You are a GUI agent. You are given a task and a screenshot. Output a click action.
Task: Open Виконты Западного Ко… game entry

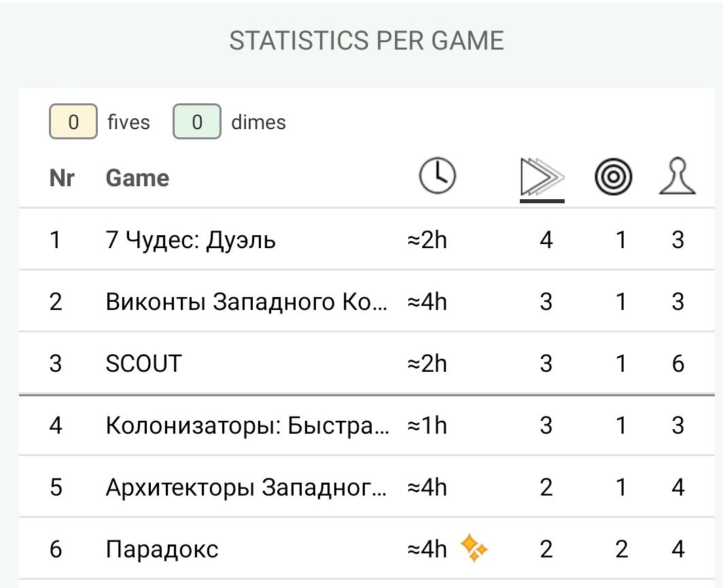247,302
